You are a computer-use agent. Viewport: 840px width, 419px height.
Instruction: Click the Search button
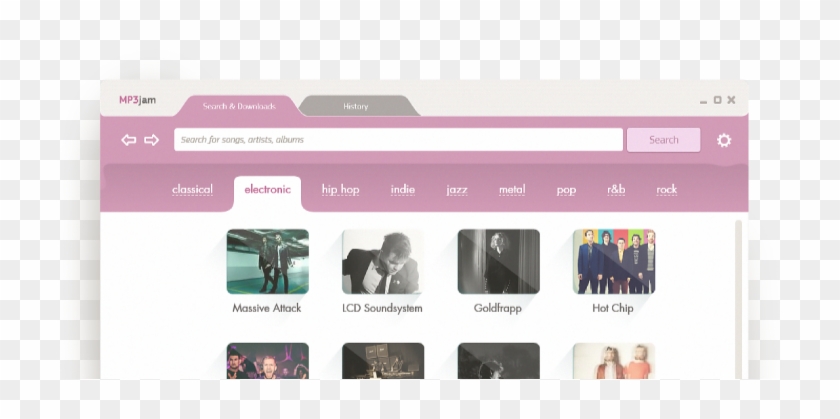tap(663, 140)
